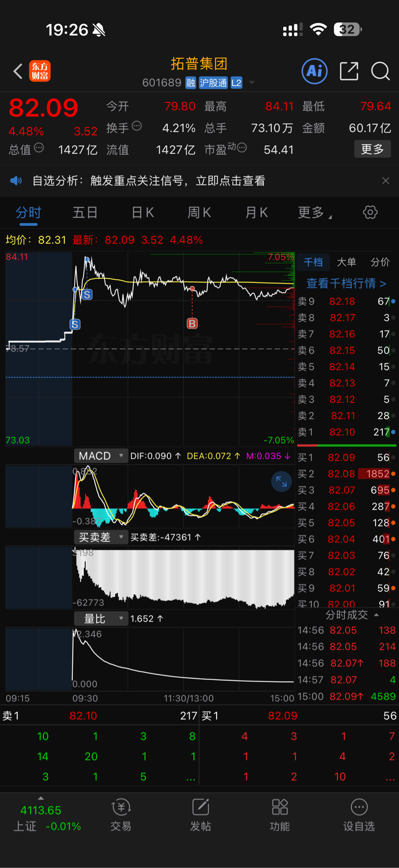Tap the 买6 82.04 order row

[x=347, y=539]
